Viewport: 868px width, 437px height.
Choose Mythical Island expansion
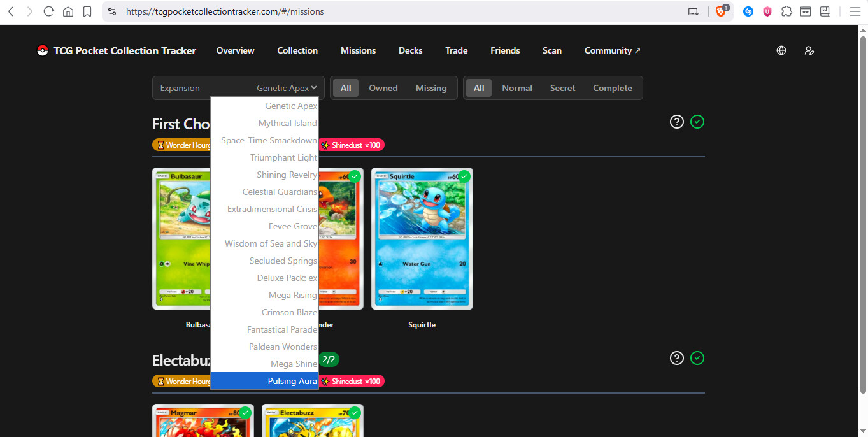point(265,123)
